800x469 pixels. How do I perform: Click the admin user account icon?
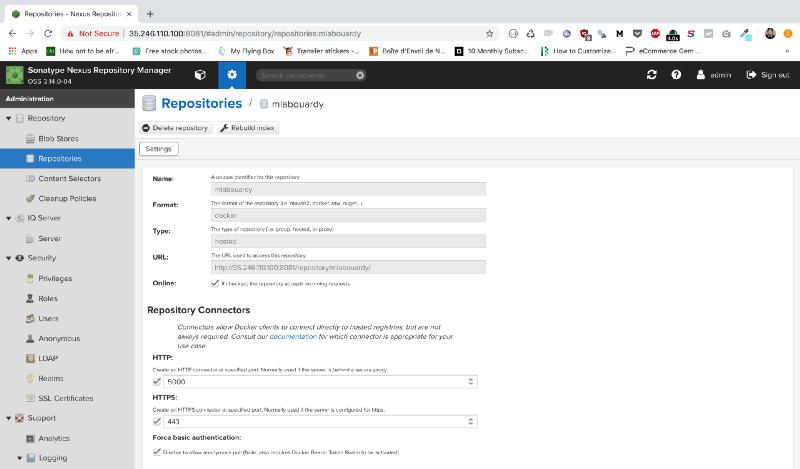tap(702, 75)
